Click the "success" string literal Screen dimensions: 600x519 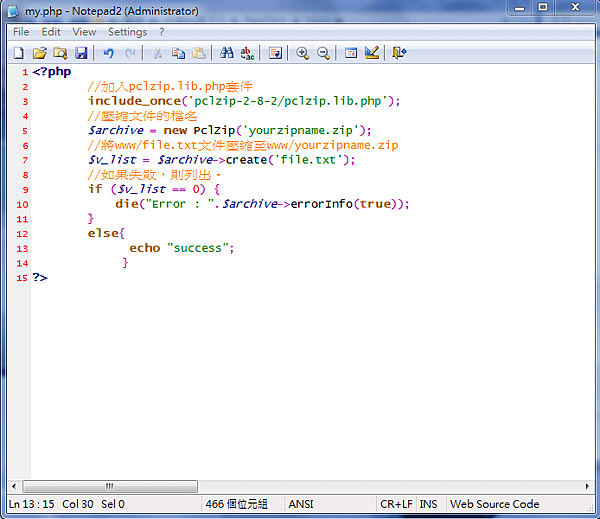(198, 248)
